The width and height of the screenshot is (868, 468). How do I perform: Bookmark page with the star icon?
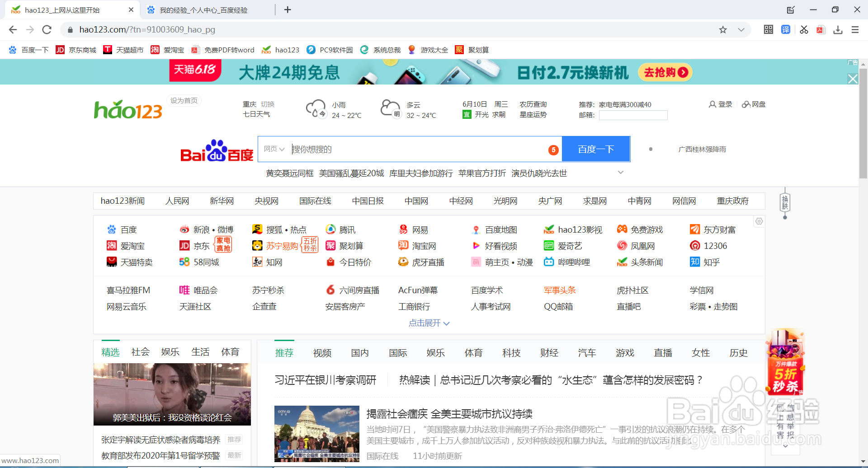point(723,30)
